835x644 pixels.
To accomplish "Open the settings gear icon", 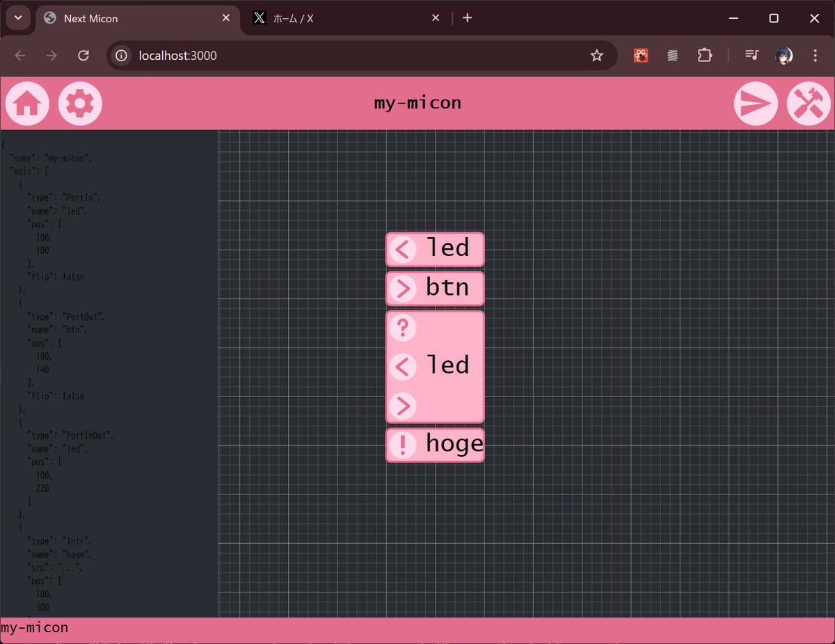I will tap(80, 104).
